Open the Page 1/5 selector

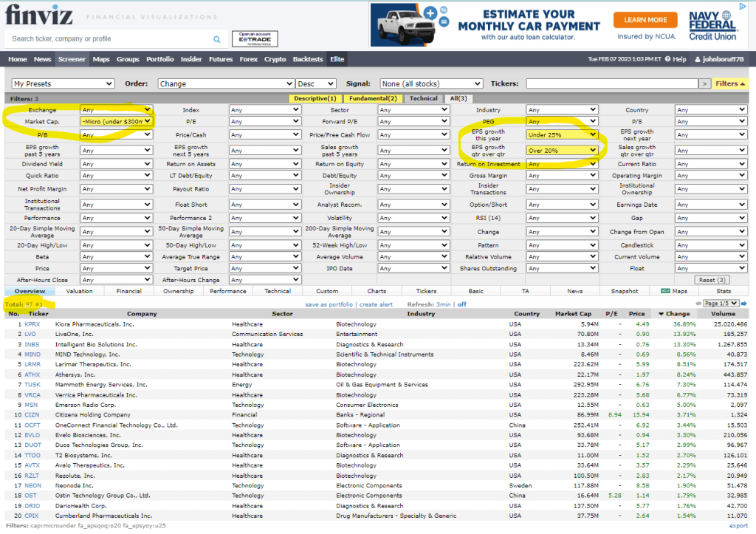click(721, 304)
